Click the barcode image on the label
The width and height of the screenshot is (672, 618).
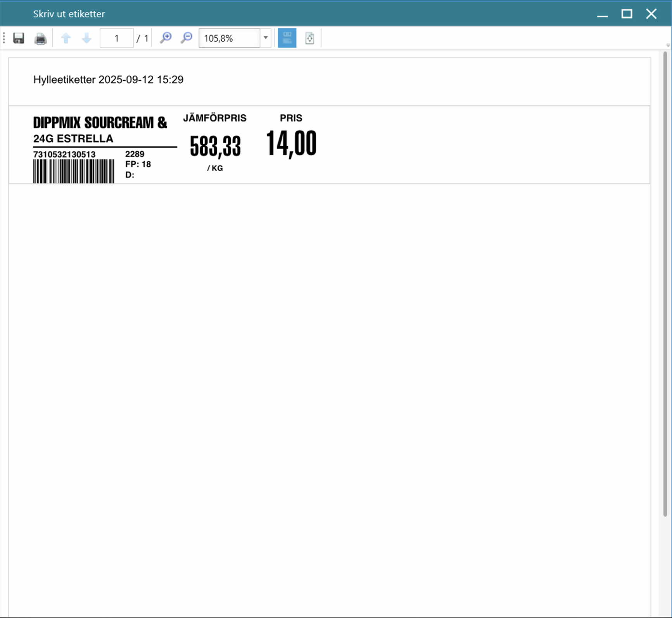74,171
